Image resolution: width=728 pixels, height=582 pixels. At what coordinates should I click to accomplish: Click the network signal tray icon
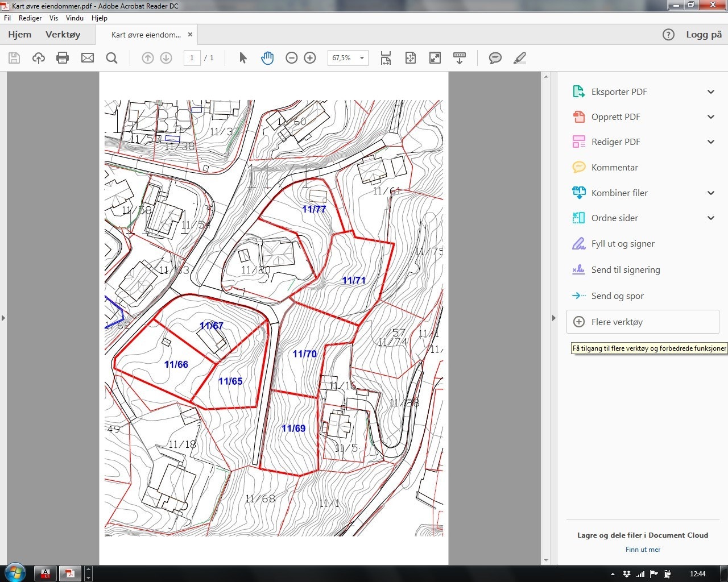pos(640,574)
